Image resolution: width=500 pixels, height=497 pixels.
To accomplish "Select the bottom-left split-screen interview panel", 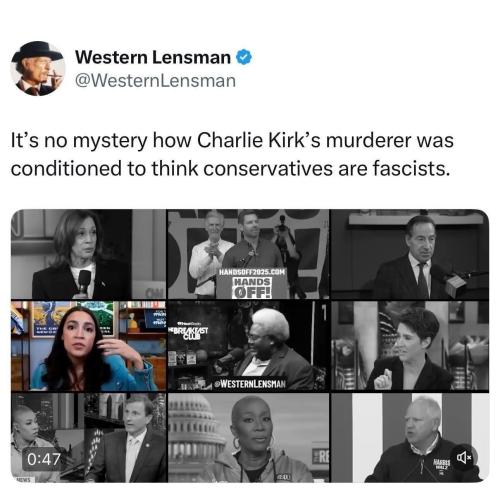I will 88,437.
